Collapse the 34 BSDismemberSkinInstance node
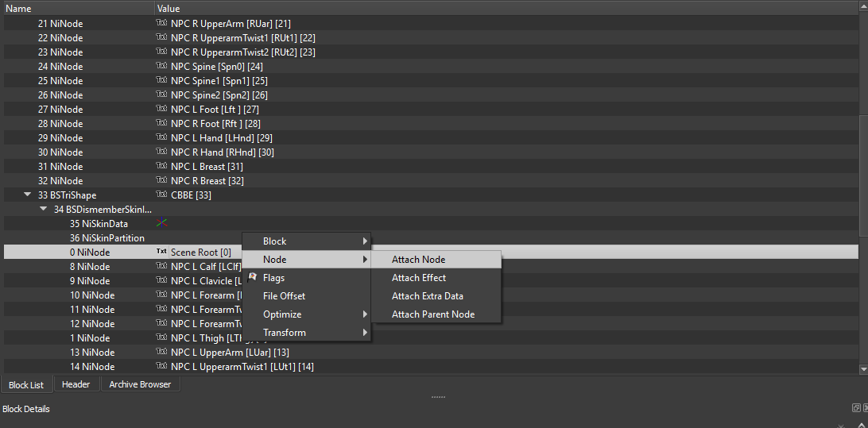This screenshot has width=868, height=428. [44, 210]
